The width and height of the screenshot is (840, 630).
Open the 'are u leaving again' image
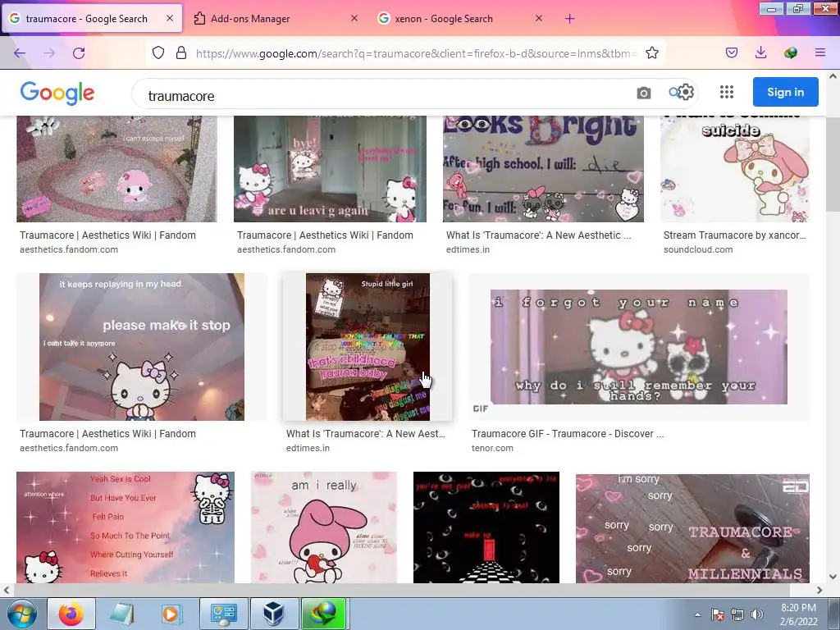pos(330,169)
